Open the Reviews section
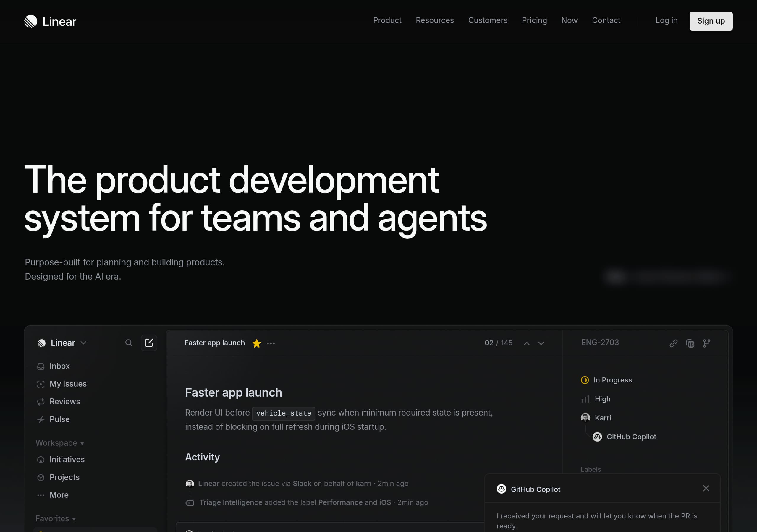Image resolution: width=757 pixels, height=532 pixels. point(65,401)
